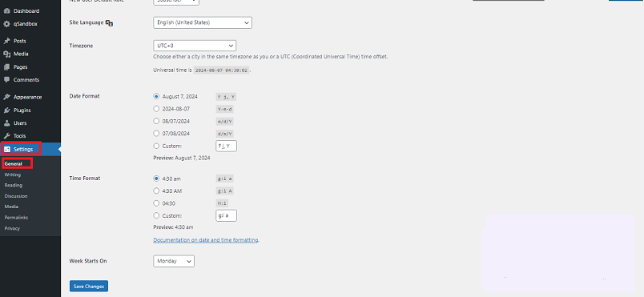Click the Preview: August 7, 2024 text
The image size is (644, 297).
(182, 158)
